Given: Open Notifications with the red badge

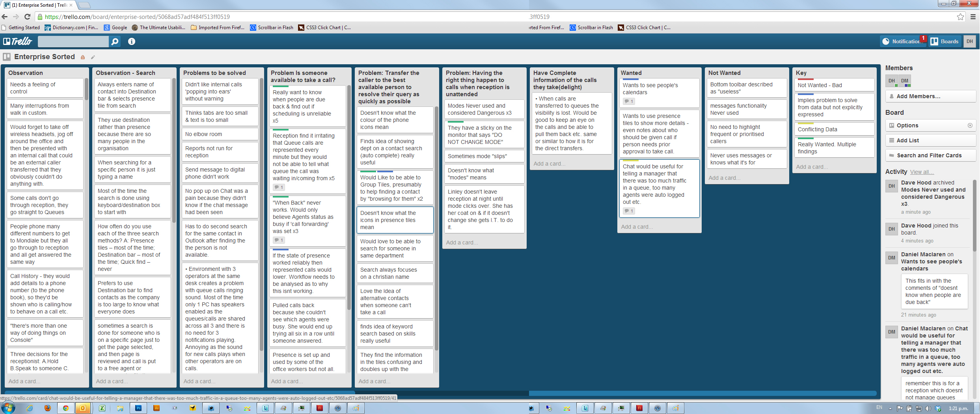Looking at the screenshot, I should point(903,41).
